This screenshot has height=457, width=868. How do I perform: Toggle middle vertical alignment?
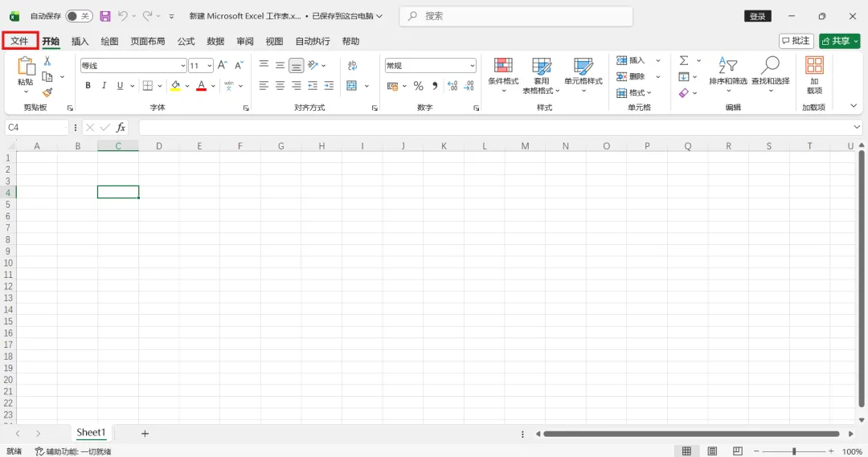(280, 65)
